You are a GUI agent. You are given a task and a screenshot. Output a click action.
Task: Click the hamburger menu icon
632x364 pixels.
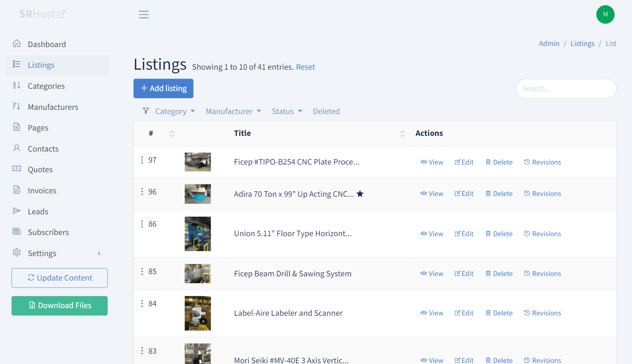pyautogui.click(x=144, y=15)
